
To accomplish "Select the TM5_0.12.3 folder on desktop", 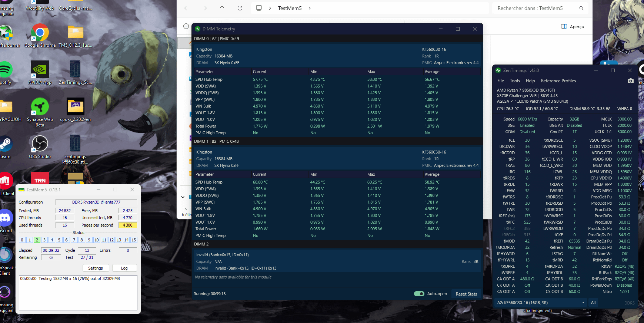I will click(x=76, y=36).
